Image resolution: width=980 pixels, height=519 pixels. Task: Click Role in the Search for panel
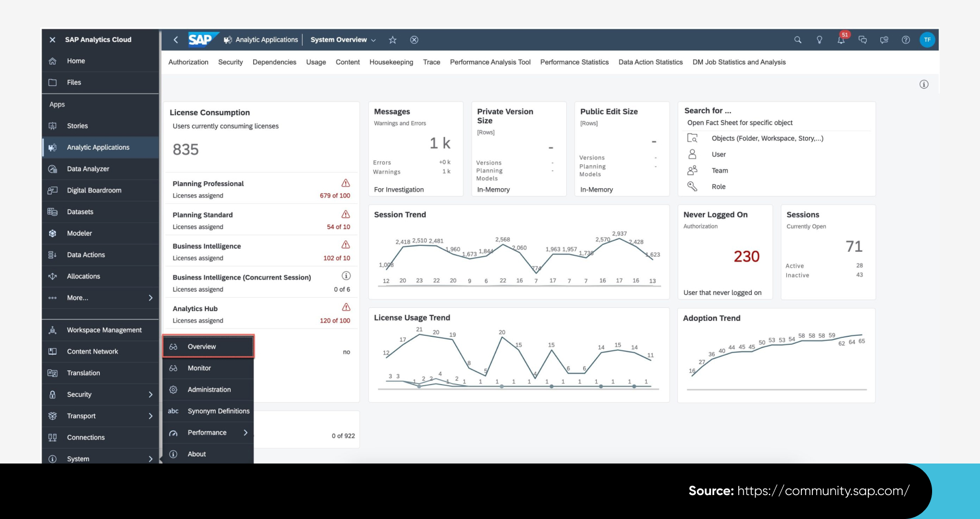[x=719, y=186]
